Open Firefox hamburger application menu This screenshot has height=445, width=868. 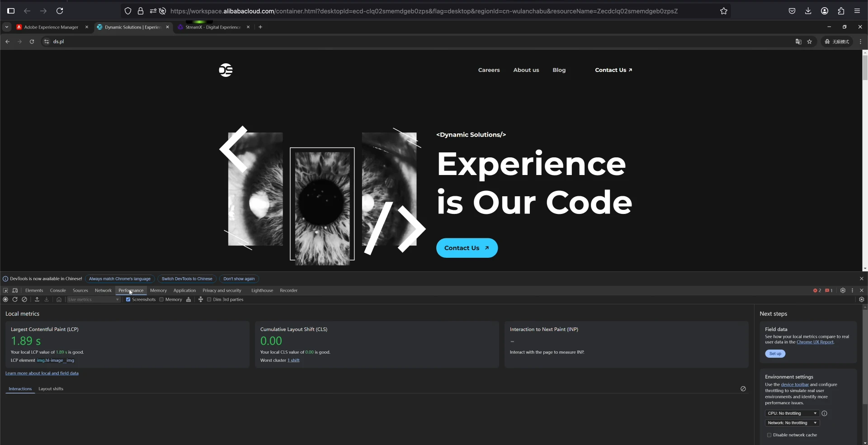click(857, 11)
